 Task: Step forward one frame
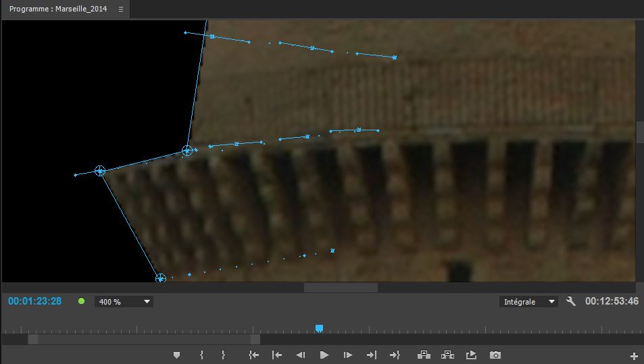[347, 355]
